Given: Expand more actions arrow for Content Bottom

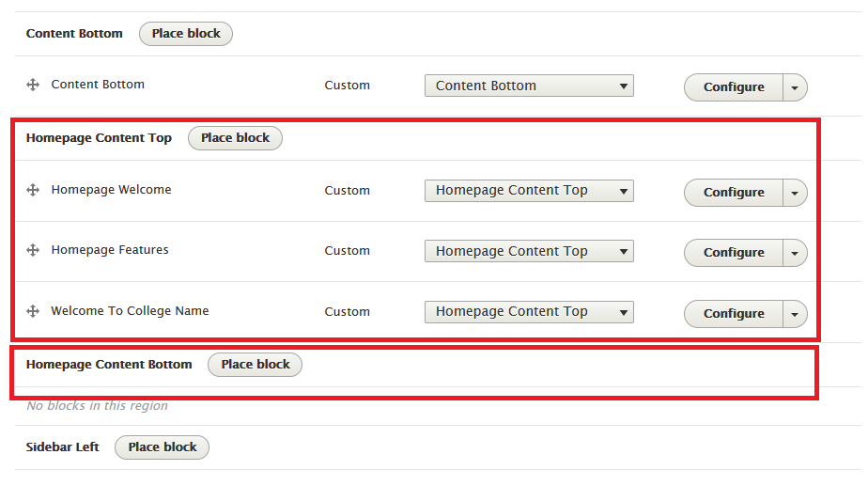Looking at the screenshot, I should [x=795, y=86].
